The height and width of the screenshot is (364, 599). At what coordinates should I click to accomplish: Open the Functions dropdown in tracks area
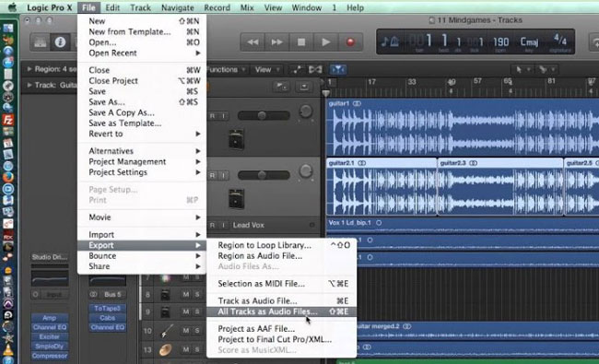pos(227,69)
